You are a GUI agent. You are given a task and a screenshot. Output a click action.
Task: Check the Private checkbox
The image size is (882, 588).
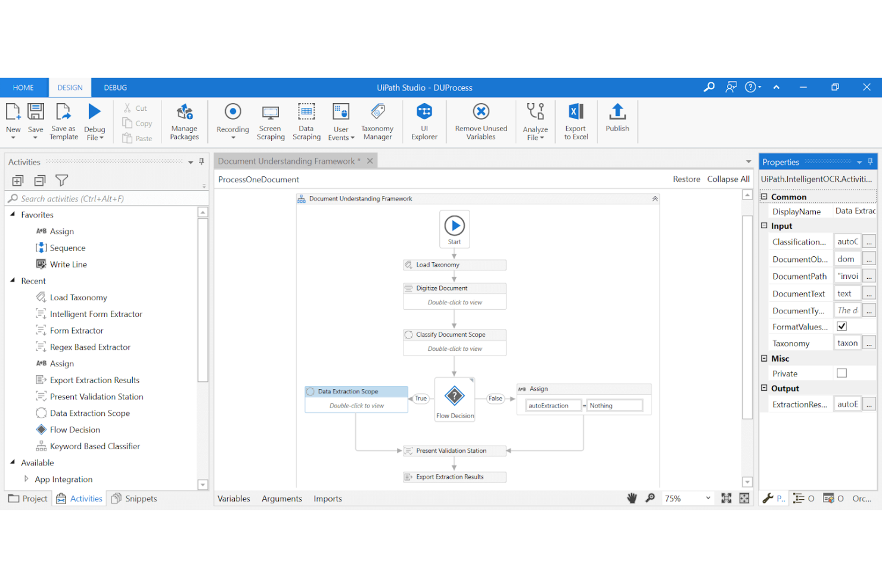coord(841,373)
